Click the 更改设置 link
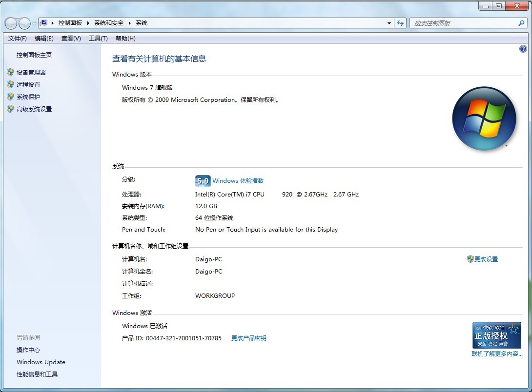Image resolution: width=532 pixels, height=392 pixels. (x=486, y=259)
